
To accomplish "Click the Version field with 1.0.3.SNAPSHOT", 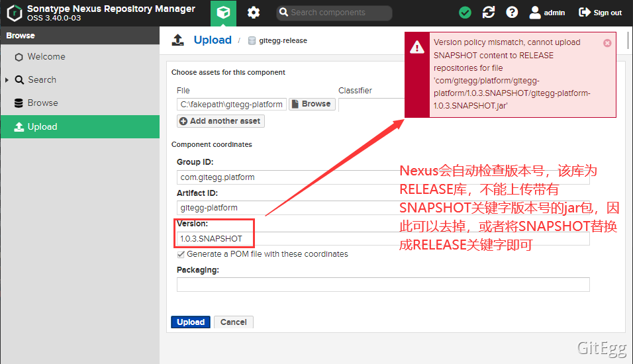I will tap(383, 238).
